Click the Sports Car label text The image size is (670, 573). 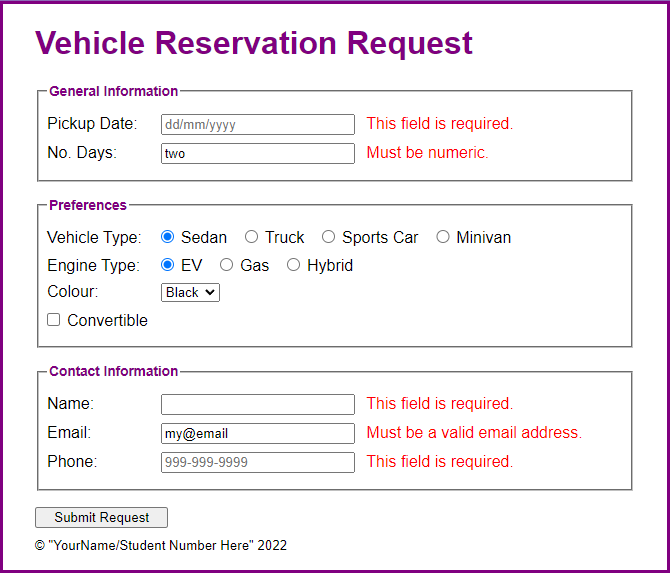pyautogui.click(x=380, y=238)
